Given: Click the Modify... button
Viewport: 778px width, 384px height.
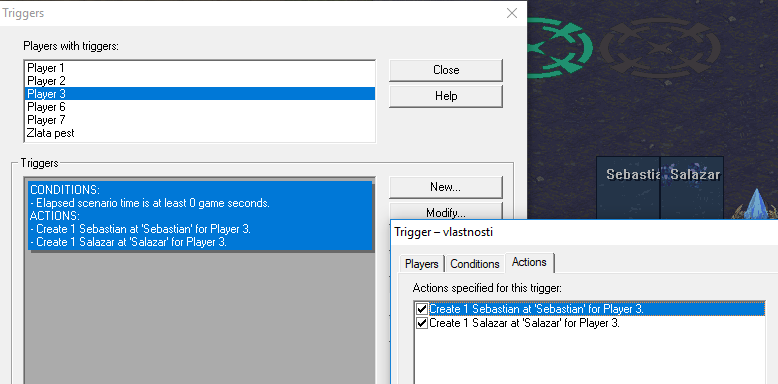Looking at the screenshot, I should (446, 211).
